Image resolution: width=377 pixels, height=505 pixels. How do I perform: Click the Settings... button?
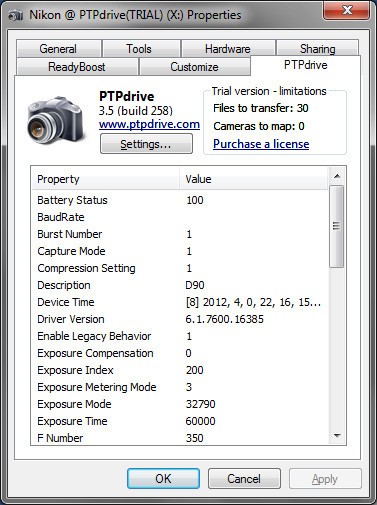146,144
